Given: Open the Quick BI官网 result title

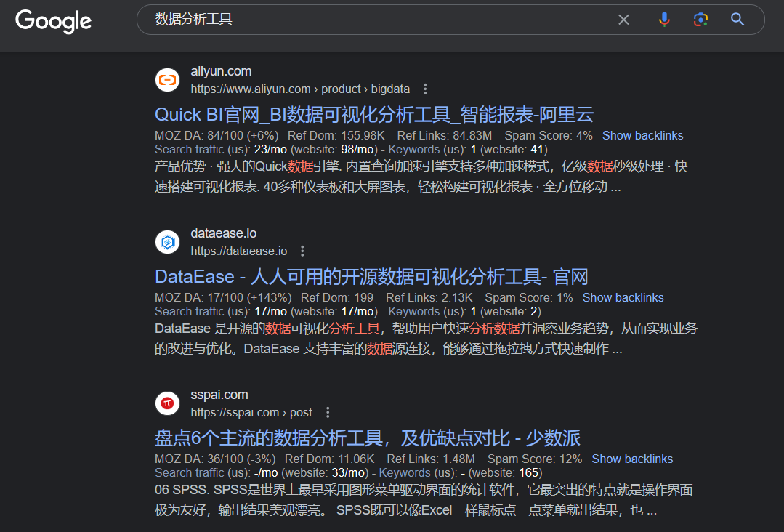Looking at the screenshot, I should pos(374,115).
